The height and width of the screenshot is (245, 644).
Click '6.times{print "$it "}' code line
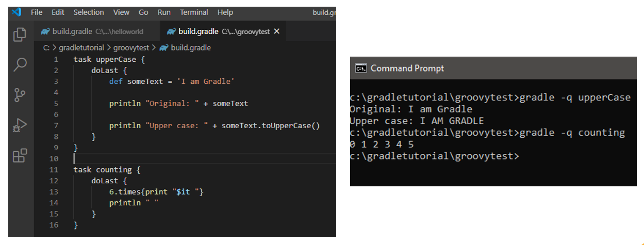pos(157,192)
